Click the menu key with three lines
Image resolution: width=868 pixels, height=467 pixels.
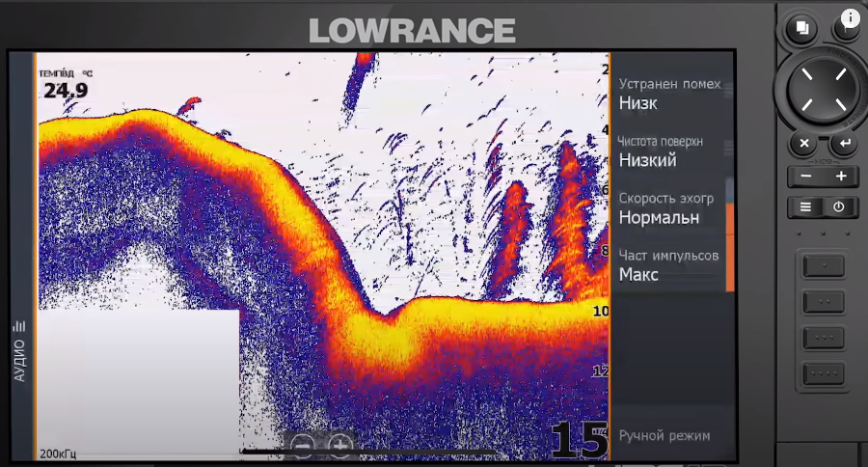[805, 207]
